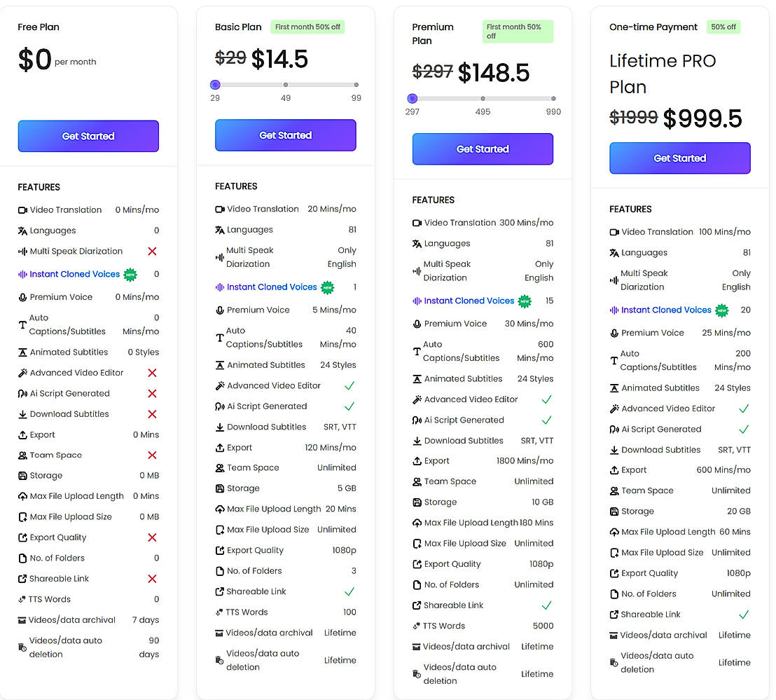Set Basic Plan price slider to 49
Screen dimensions: 776x700
[x=286, y=85]
